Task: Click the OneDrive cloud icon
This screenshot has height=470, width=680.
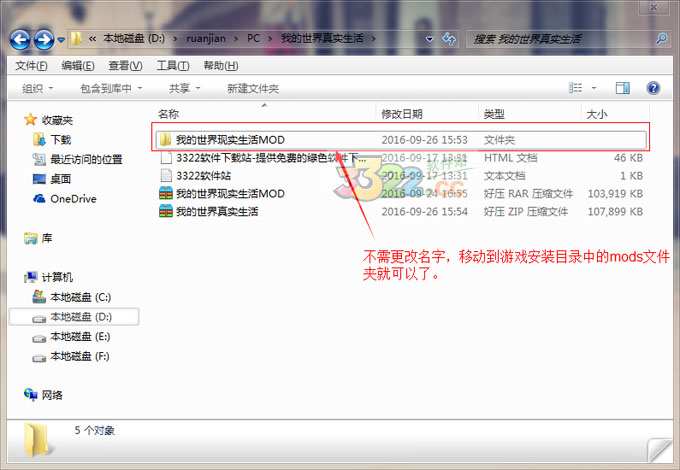Action: (x=39, y=199)
